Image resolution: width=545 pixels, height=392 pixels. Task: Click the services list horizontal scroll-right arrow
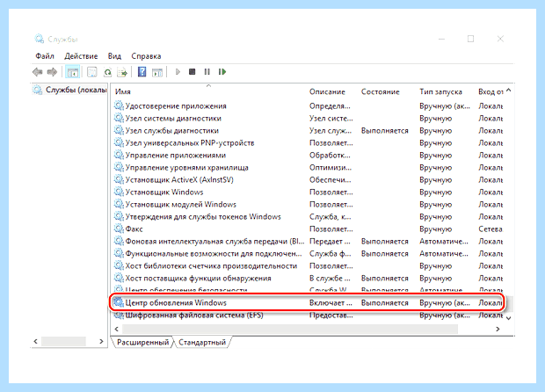coord(498,329)
